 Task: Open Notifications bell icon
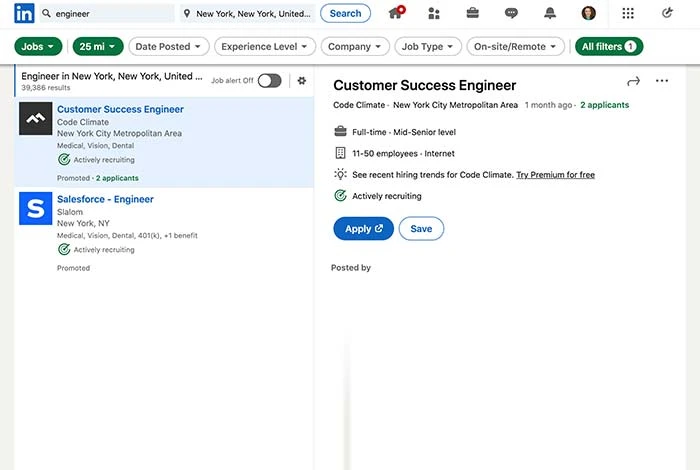[550, 13]
